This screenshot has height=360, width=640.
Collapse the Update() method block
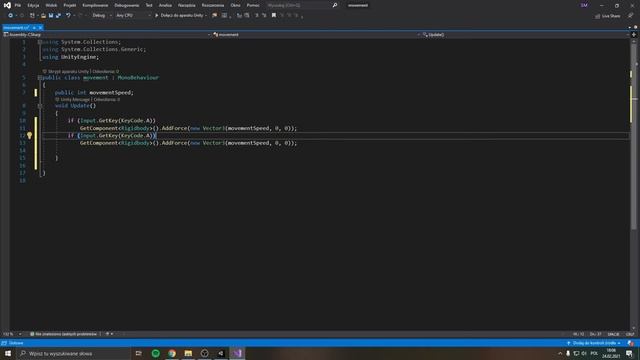pos(40,106)
